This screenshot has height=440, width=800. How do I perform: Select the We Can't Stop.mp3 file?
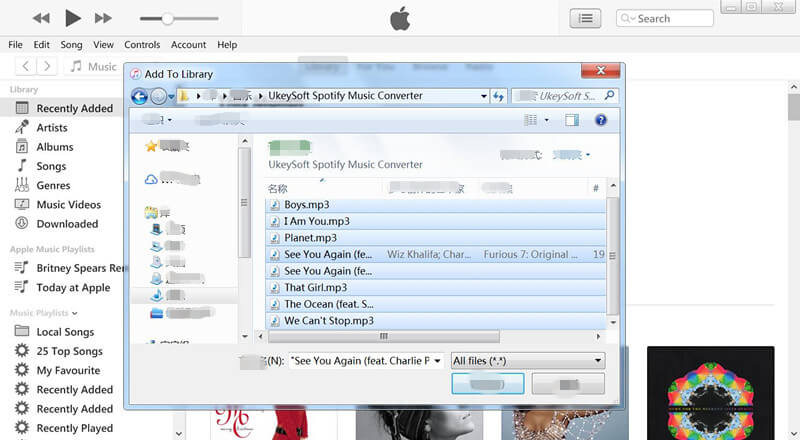(x=436, y=321)
